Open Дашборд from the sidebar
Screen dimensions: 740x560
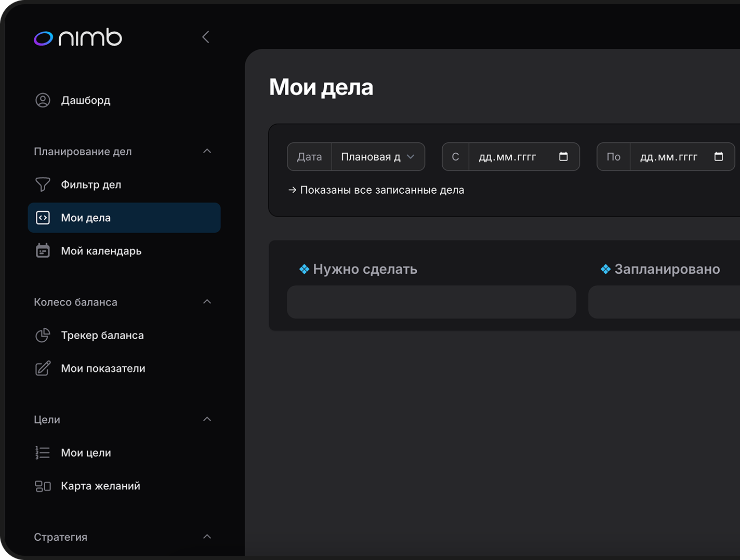(124, 100)
